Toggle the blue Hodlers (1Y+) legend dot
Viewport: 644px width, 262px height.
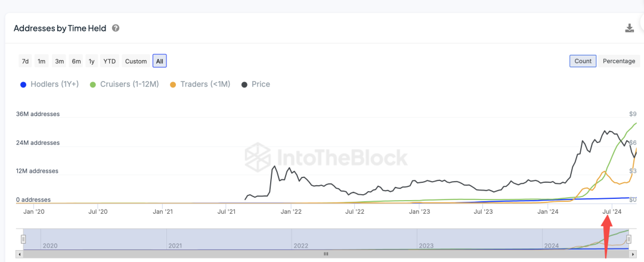[x=23, y=85]
